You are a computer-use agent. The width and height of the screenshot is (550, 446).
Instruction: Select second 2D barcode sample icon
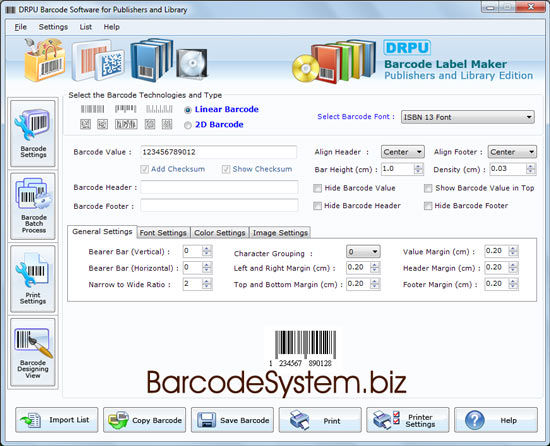point(102,124)
